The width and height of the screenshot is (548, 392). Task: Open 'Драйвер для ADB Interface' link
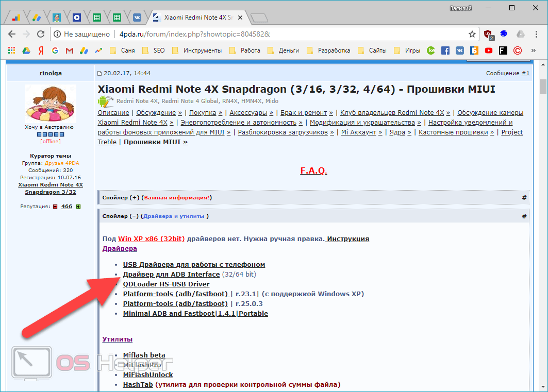pos(171,274)
